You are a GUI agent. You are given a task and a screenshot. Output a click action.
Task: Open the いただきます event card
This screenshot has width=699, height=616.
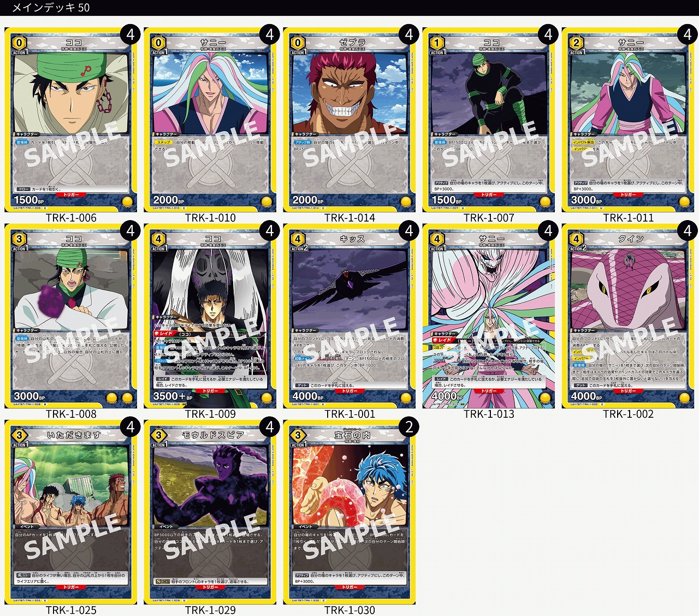coord(71,512)
